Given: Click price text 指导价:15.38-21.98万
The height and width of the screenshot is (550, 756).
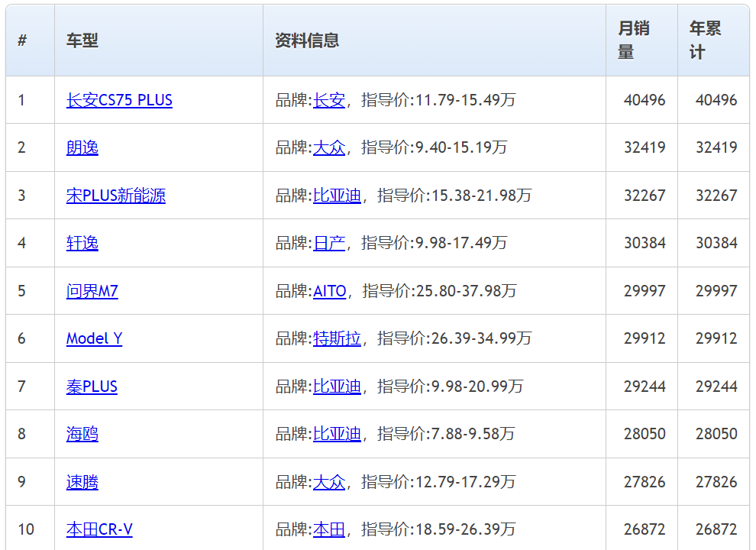Looking at the screenshot, I should coord(454,196).
